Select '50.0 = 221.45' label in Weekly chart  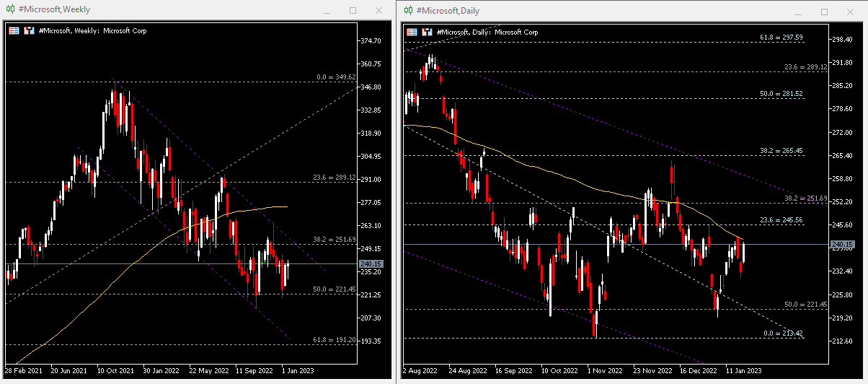pyautogui.click(x=335, y=289)
